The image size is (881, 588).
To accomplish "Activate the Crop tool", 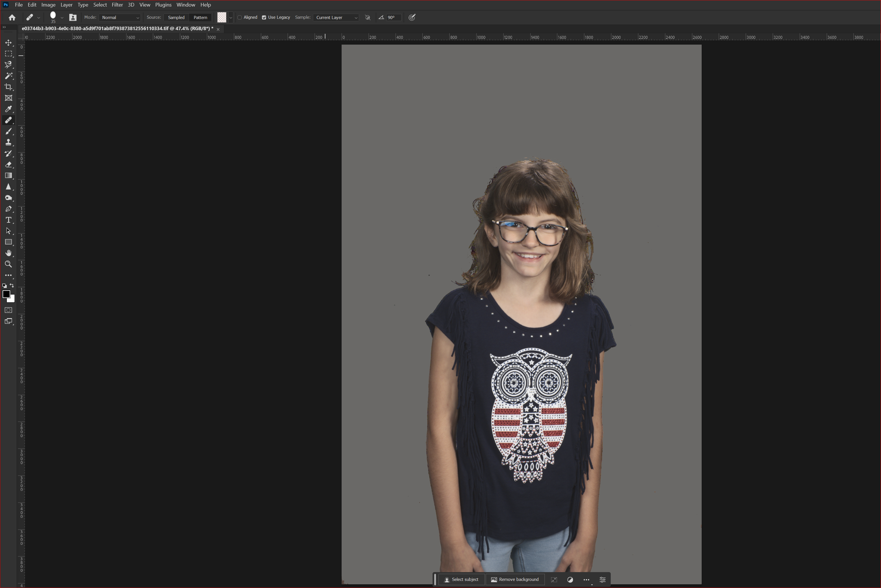I will tap(8, 87).
